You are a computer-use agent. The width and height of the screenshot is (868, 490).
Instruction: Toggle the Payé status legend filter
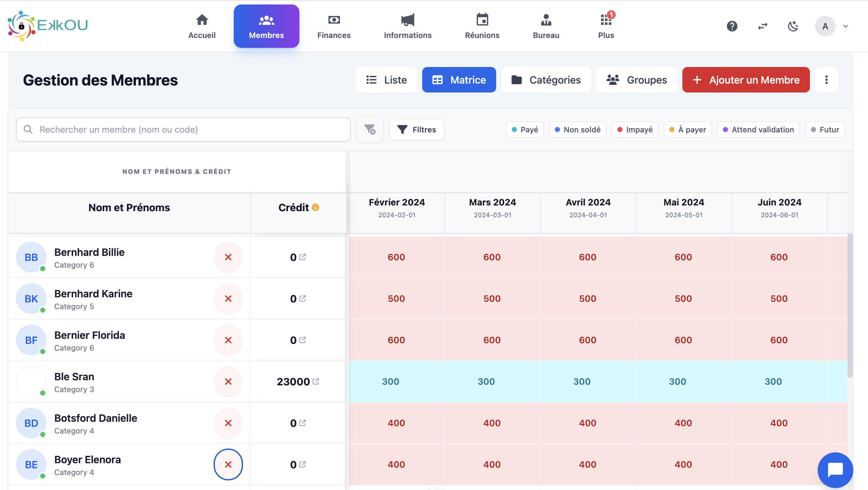pyautogui.click(x=525, y=130)
